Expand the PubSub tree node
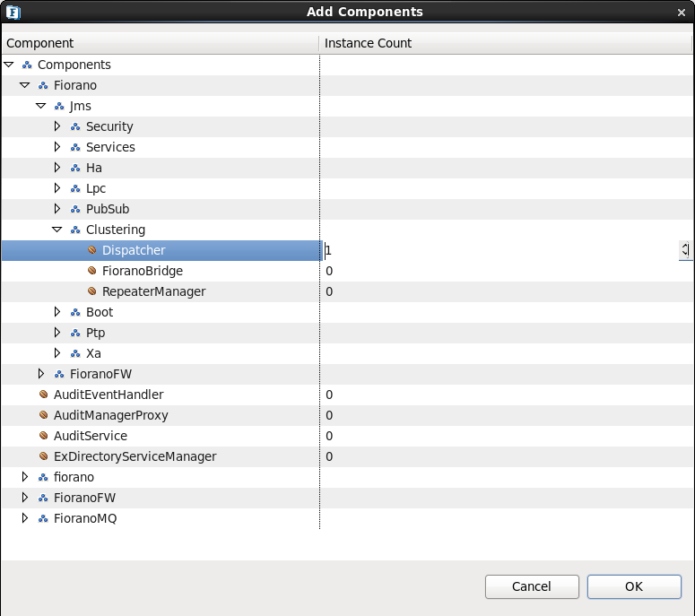The height and width of the screenshot is (616, 695). (56, 209)
